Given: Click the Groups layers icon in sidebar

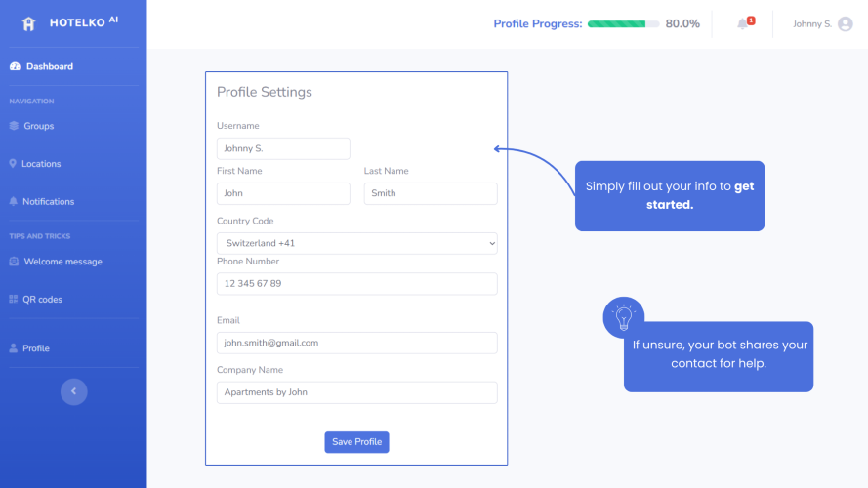Looking at the screenshot, I should tap(14, 126).
